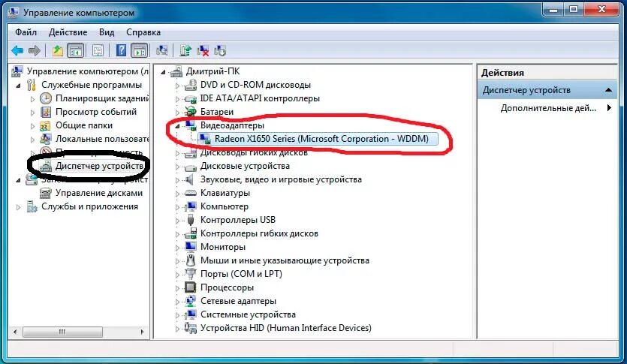
Task: Click the Uninstall device red-X icon
Action: pyautogui.click(x=203, y=51)
